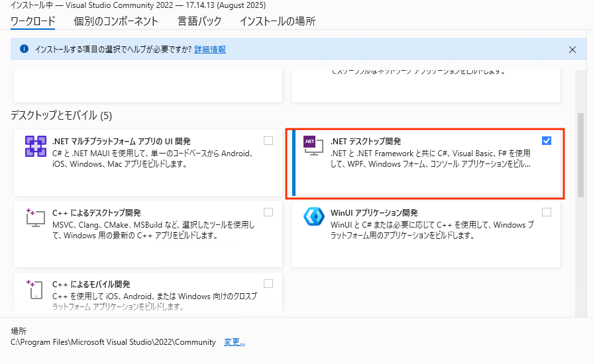Select the C++ によるモバイル開発 checkbox

pyautogui.click(x=268, y=284)
